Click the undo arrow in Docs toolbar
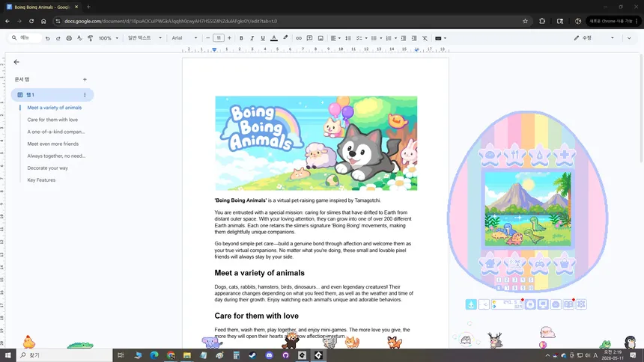Screen dimensions: 644x362 tap(48, 38)
